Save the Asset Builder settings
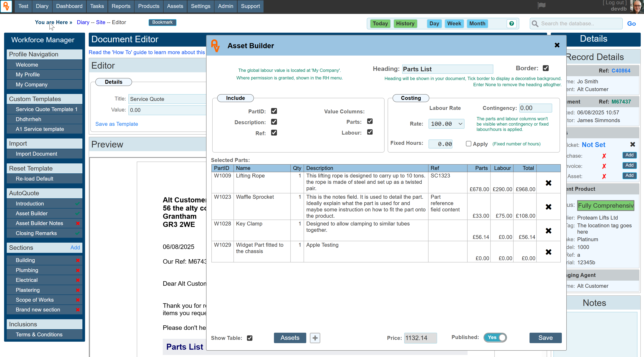Viewport: 644px width, 357px height. pyautogui.click(x=545, y=338)
